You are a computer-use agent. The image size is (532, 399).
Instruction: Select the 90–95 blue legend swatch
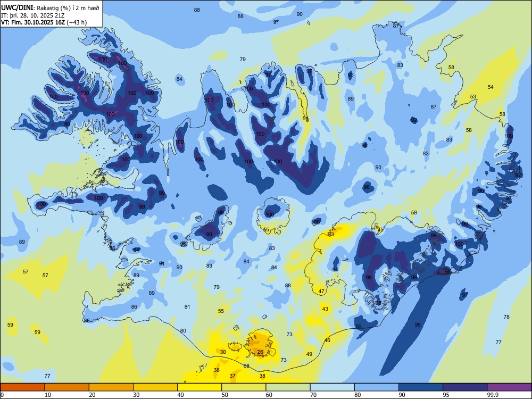(x=421, y=387)
